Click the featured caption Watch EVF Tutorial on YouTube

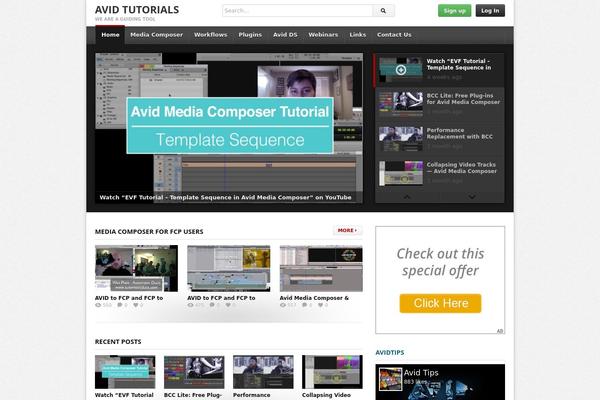[x=225, y=198]
